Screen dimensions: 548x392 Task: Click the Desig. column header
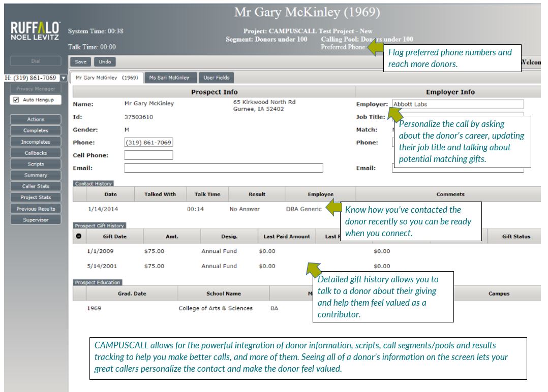pyautogui.click(x=229, y=236)
